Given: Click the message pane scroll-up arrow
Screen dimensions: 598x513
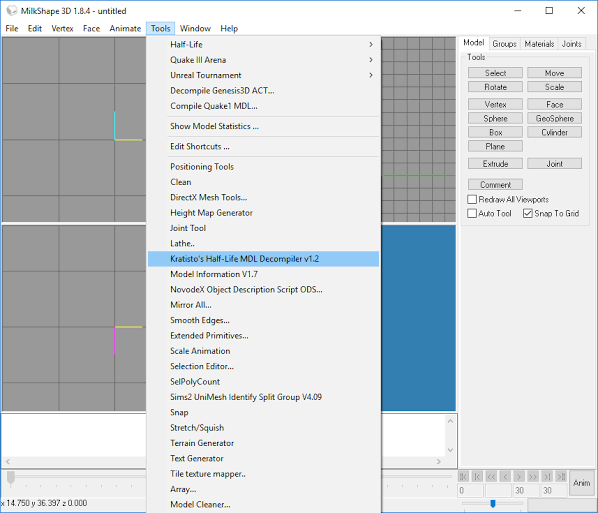Looking at the screenshot, I should coord(450,421).
